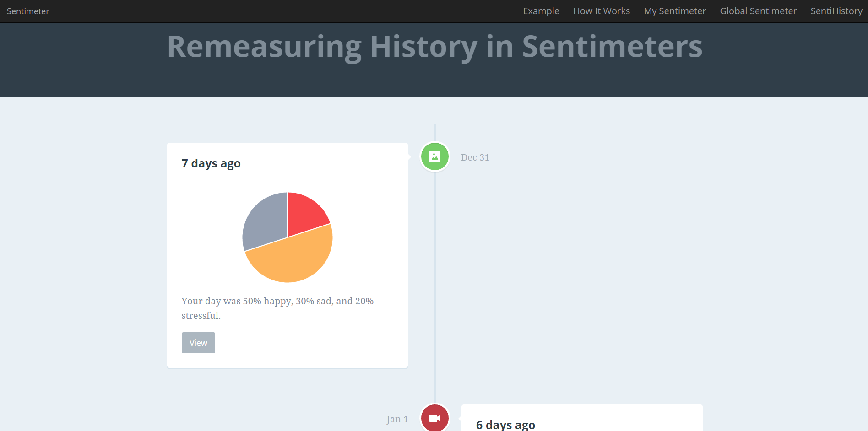Click the Dec 31 date label
Screen dimensions: 868x431
[475, 157]
